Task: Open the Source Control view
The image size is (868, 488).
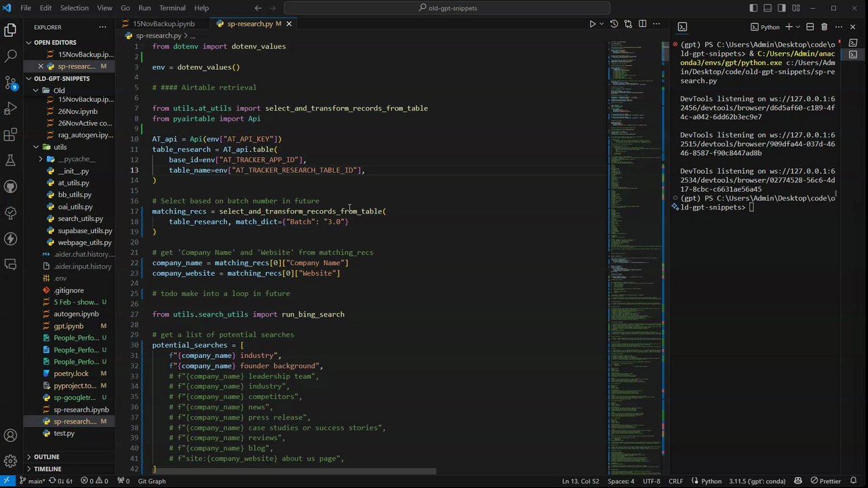Action: click(10, 83)
